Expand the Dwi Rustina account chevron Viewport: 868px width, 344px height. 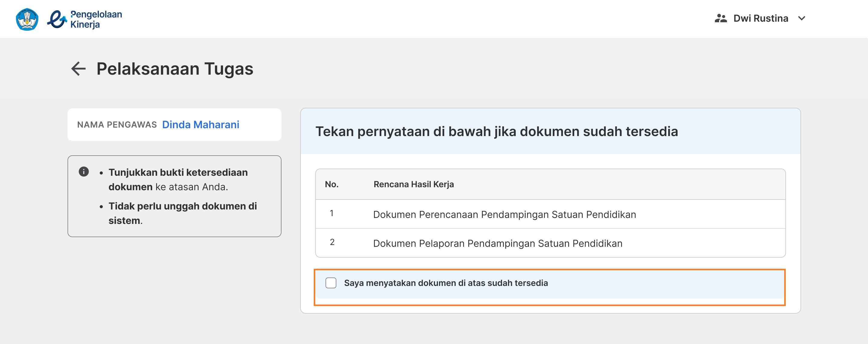pos(802,18)
